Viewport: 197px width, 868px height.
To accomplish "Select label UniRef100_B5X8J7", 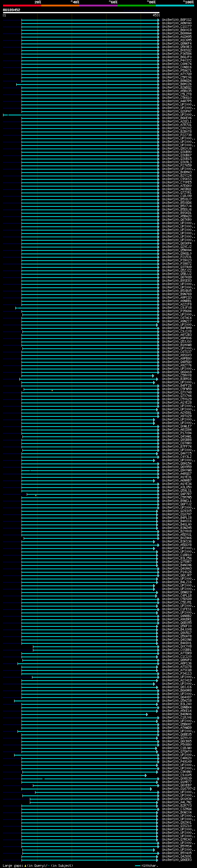I will click(x=177, y=200).
